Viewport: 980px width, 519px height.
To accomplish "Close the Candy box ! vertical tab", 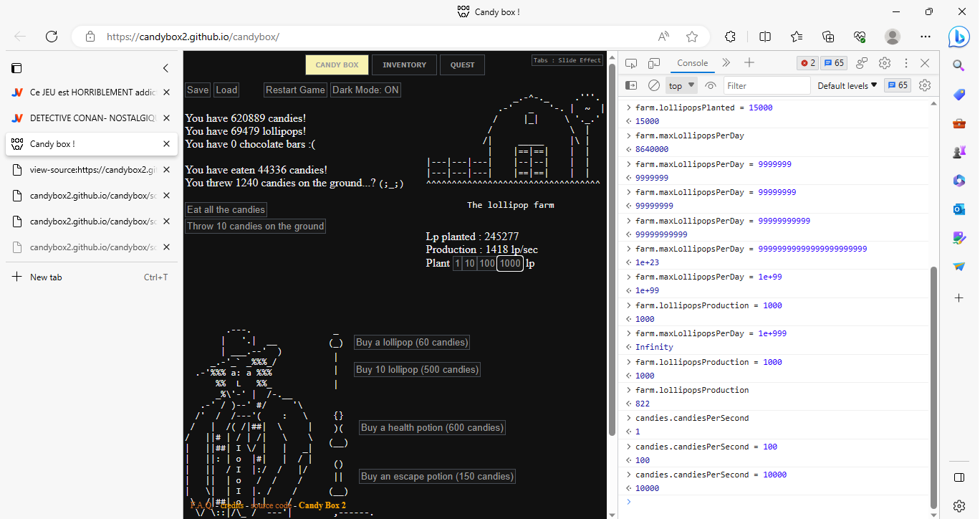I will click(x=166, y=144).
